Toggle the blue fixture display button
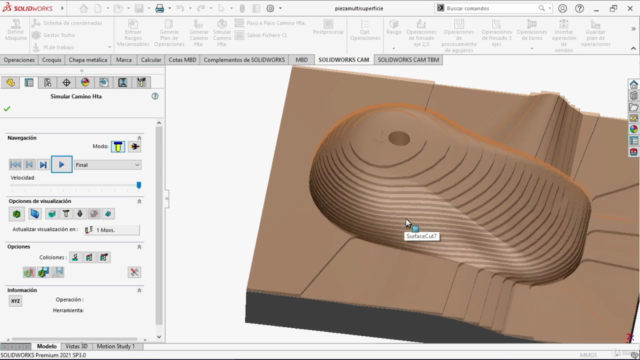This screenshot has width=640, height=360. tap(35, 214)
